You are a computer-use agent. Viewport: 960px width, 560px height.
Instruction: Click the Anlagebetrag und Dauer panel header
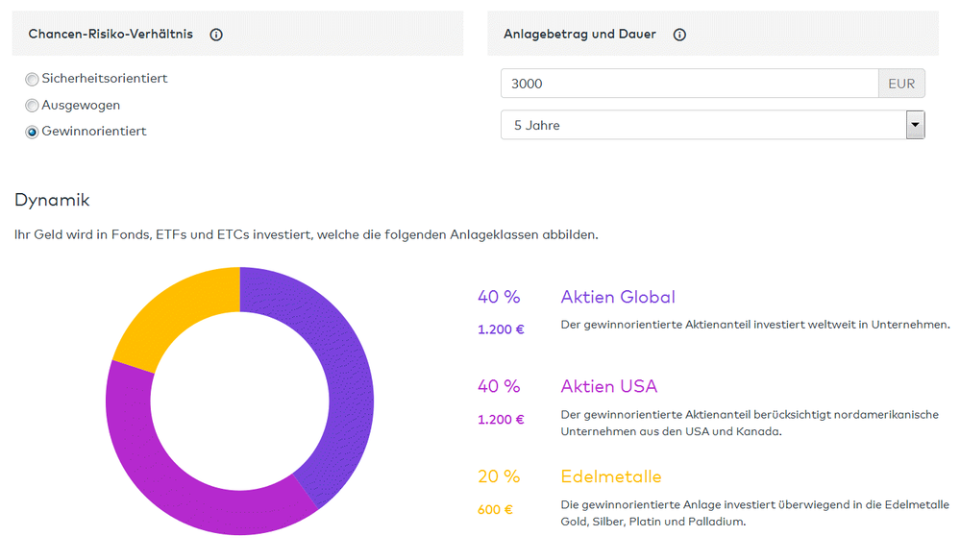point(579,35)
